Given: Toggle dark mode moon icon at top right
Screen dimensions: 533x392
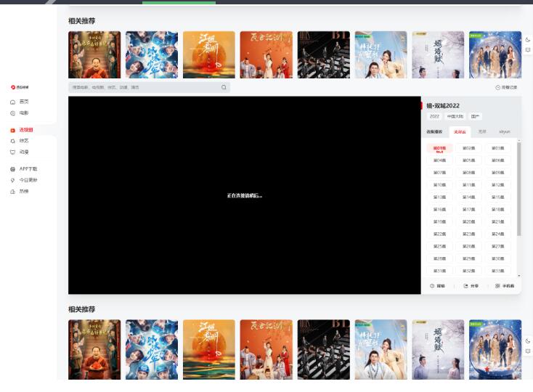Looking at the screenshot, I should (x=528, y=39).
